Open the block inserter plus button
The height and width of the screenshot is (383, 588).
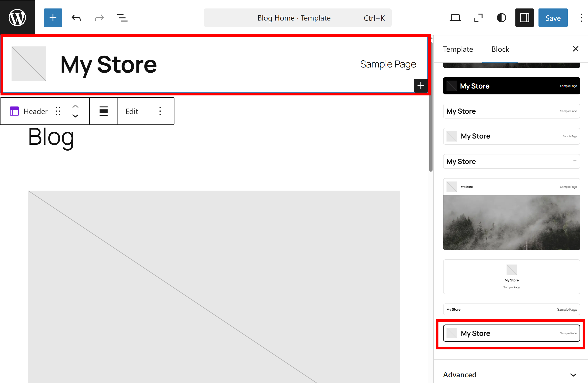tap(53, 18)
